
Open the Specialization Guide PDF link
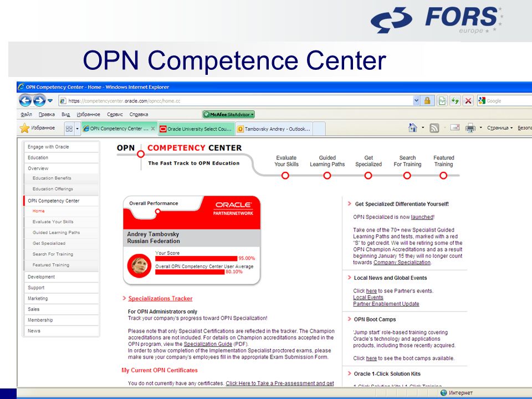pos(208,344)
